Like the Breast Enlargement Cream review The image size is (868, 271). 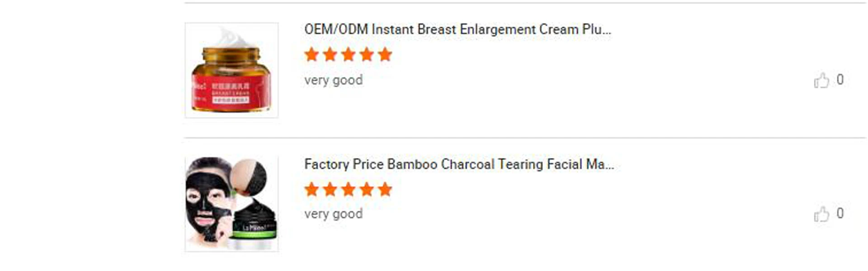click(821, 80)
